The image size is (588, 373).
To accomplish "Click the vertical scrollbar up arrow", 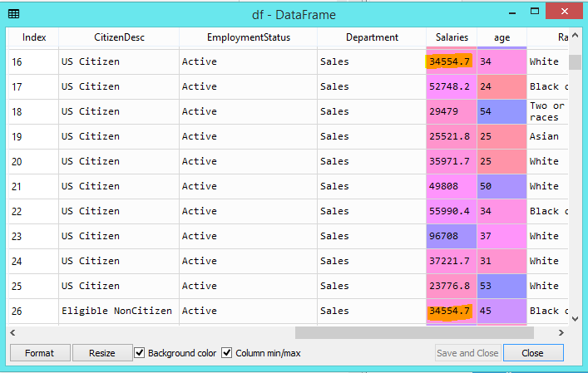I will [x=575, y=37].
